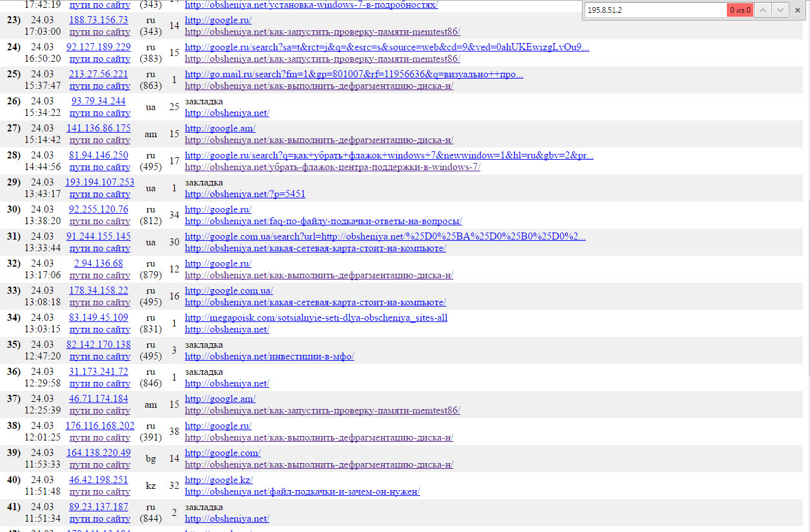Open какая-сетевая-карта page link in row 33
This screenshot has width=810, height=532.
tap(315, 302)
